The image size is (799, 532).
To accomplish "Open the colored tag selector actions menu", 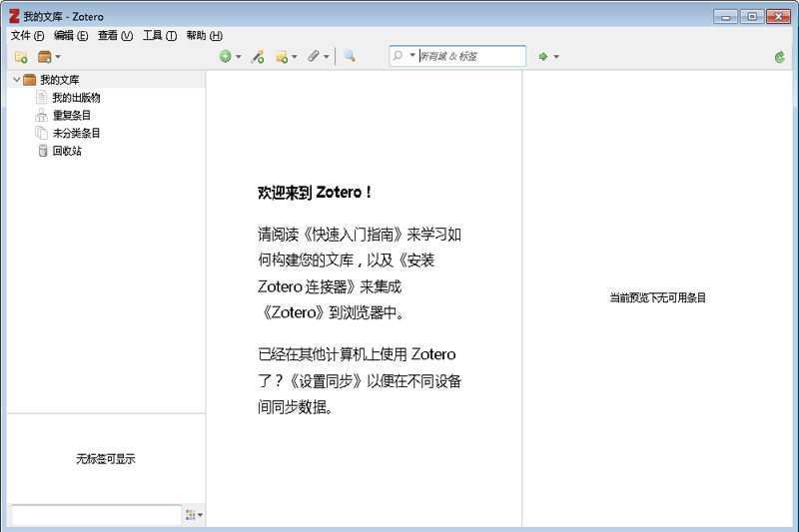I will pos(194,515).
